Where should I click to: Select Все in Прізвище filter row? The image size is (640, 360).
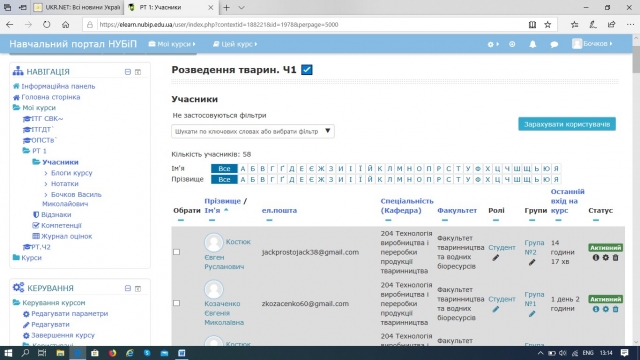(x=224, y=180)
